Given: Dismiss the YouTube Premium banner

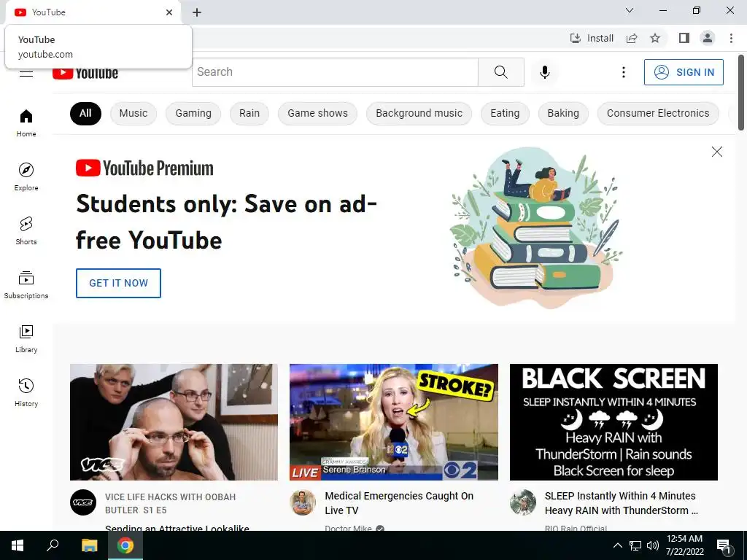Looking at the screenshot, I should (x=716, y=152).
